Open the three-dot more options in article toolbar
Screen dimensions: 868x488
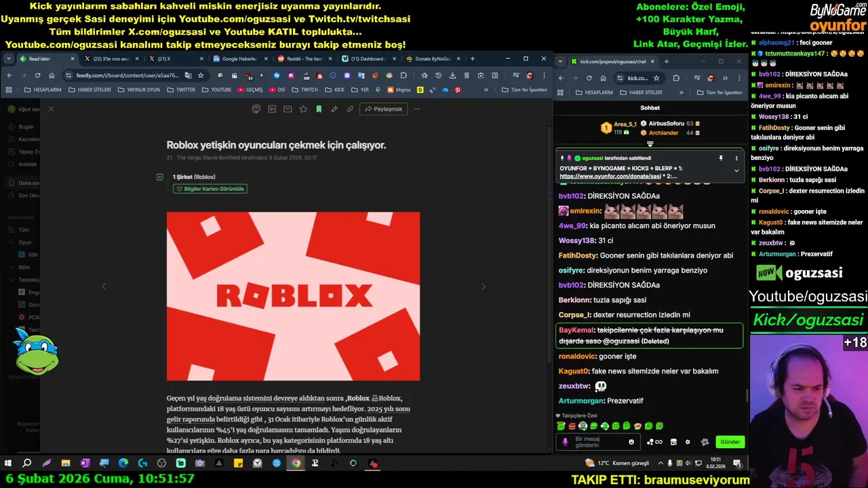click(416, 108)
